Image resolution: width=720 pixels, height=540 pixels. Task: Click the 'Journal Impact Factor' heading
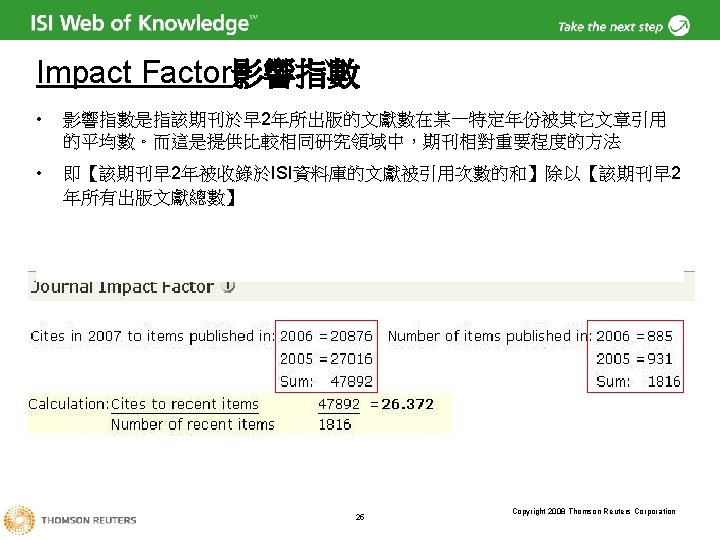[x=122, y=287]
